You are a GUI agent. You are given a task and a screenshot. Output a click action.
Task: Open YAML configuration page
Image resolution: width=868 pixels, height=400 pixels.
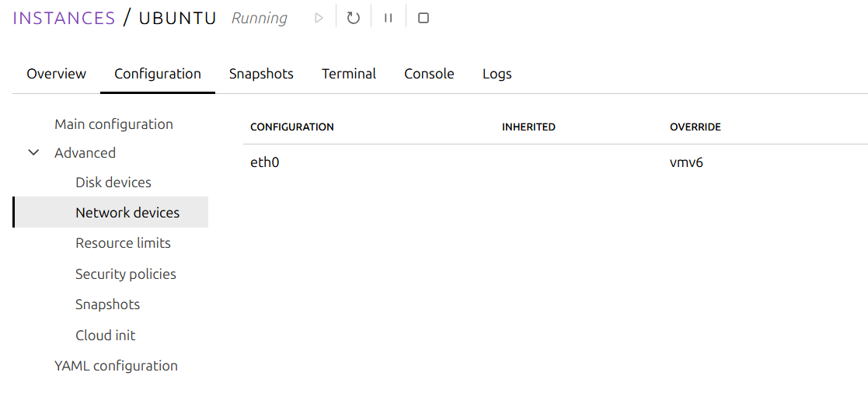click(x=116, y=366)
